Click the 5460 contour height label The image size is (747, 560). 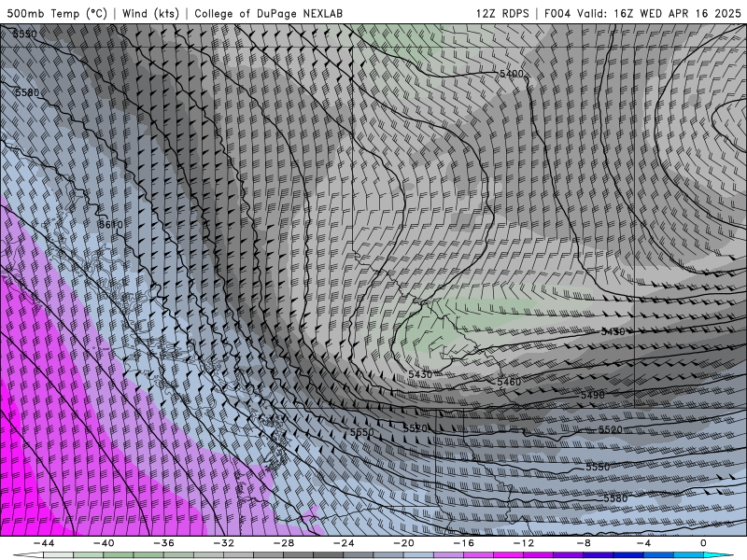[x=509, y=382]
